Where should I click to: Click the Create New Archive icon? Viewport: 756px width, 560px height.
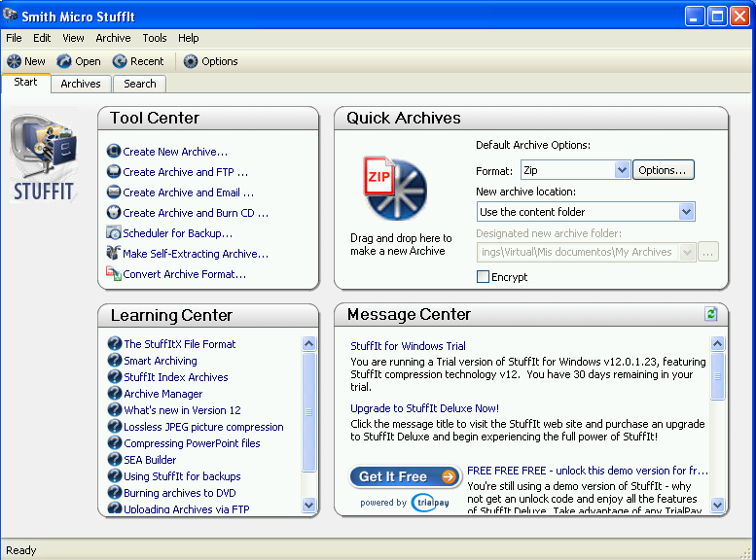pyautogui.click(x=114, y=152)
